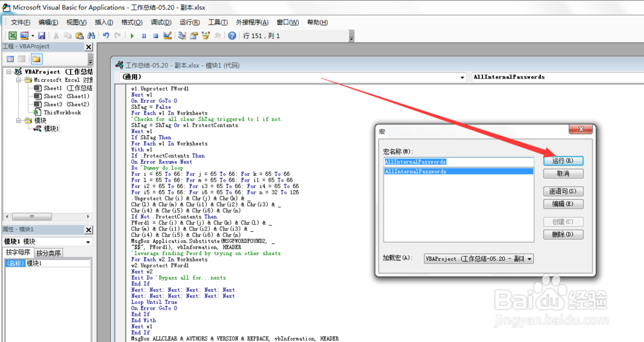
Task: Close the 宏 dialog window
Action: (x=581, y=129)
